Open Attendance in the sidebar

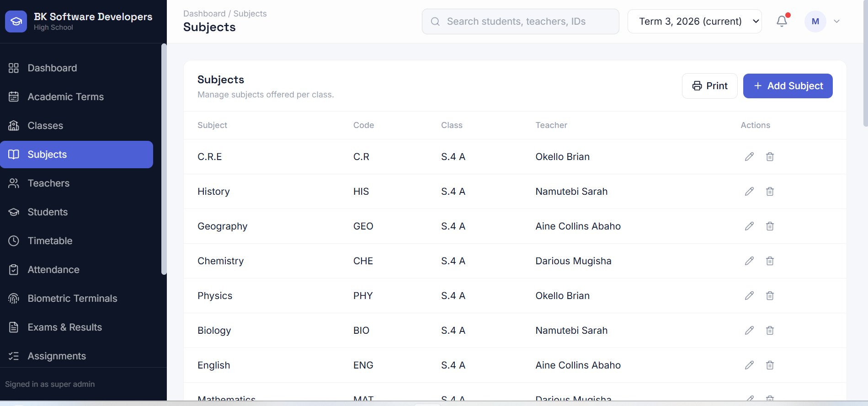[x=76, y=270]
